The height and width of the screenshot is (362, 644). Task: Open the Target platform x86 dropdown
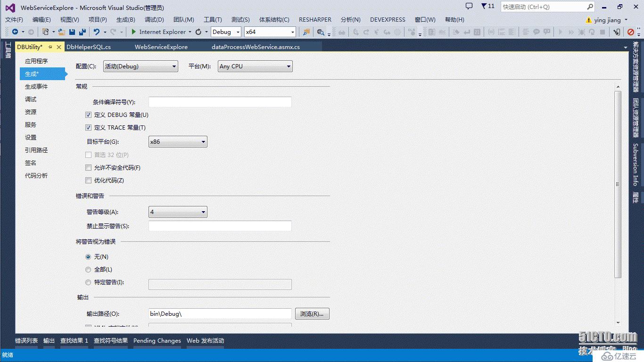coord(178,141)
